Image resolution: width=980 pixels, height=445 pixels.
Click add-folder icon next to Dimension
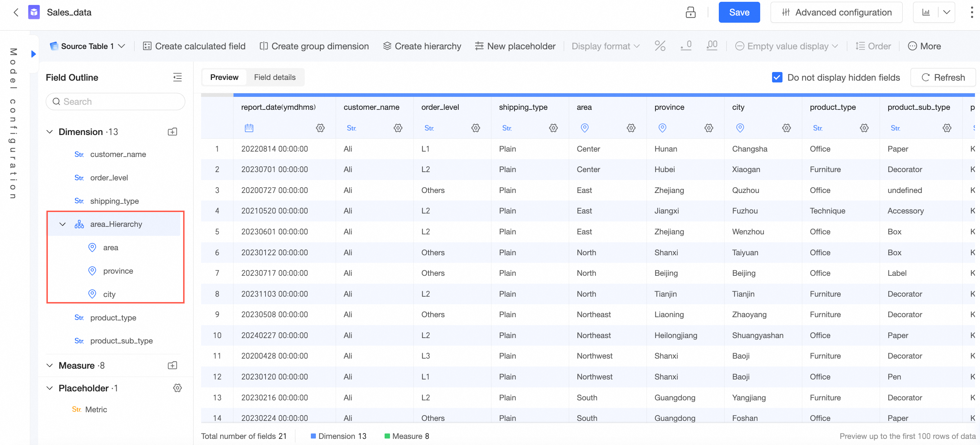click(x=172, y=132)
